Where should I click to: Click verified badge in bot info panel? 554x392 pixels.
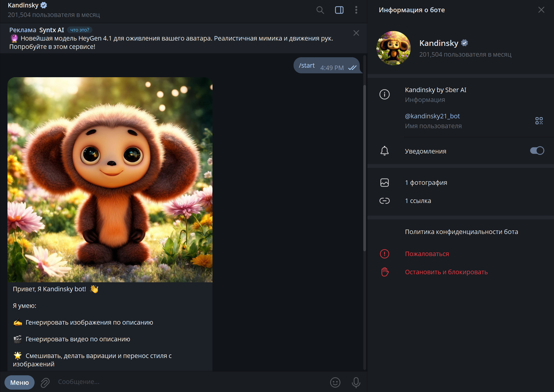(x=464, y=43)
